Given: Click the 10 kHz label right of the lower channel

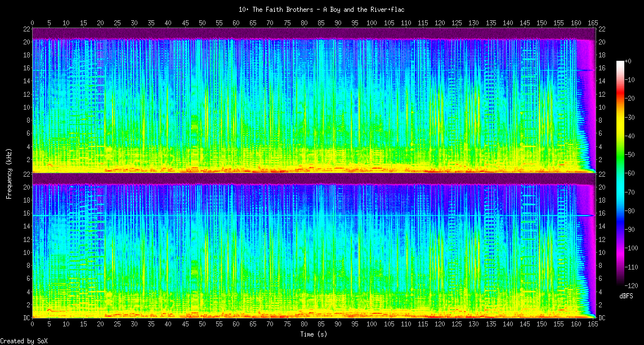Looking at the screenshot, I should pos(602,253).
